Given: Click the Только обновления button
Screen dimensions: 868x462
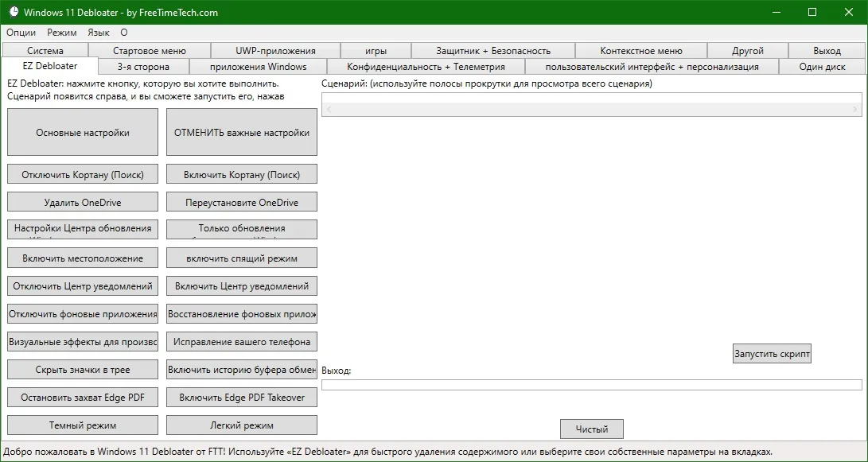Looking at the screenshot, I should [x=242, y=230].
